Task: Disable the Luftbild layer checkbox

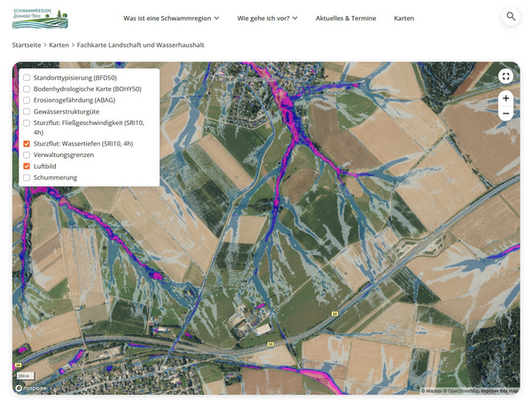Action: click(27, 166)
